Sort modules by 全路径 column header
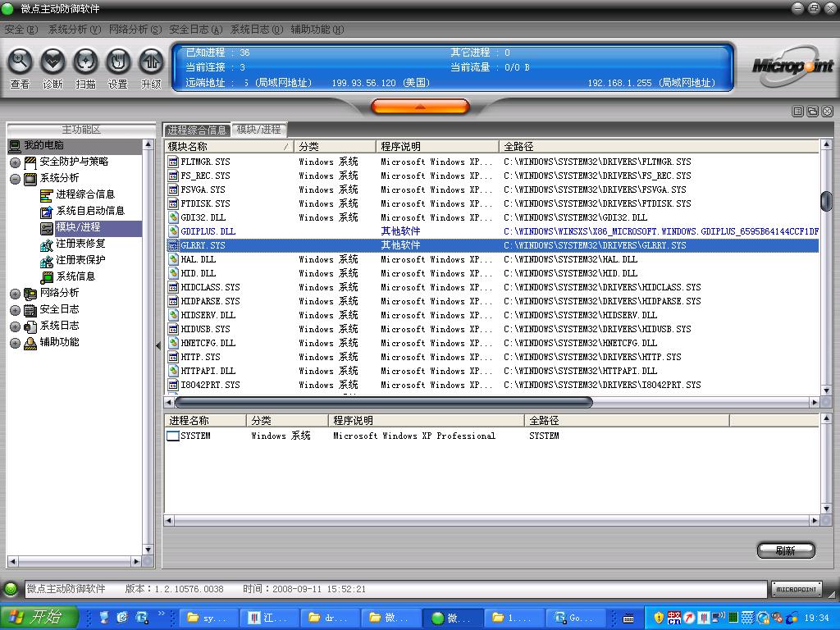Viewport: 840px width, 630px height. click(x=659, y=147)
